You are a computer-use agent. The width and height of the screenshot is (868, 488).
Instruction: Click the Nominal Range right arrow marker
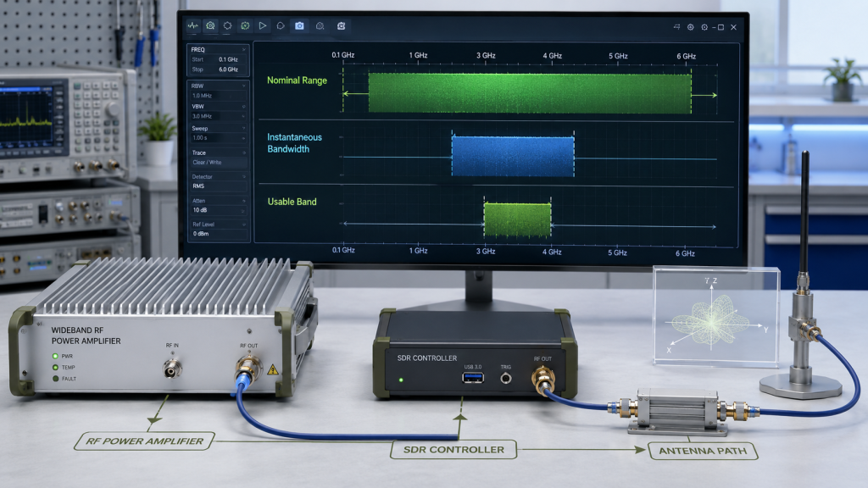704,95
